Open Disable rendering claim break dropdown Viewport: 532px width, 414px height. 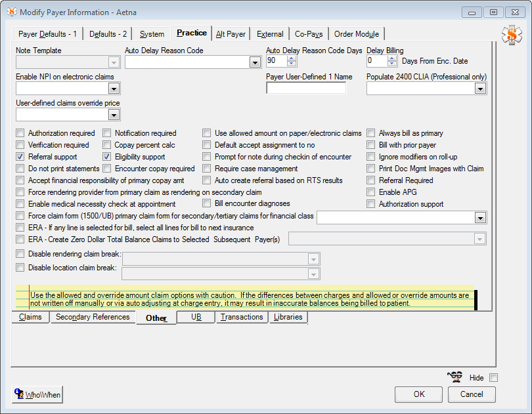point(313,259)
